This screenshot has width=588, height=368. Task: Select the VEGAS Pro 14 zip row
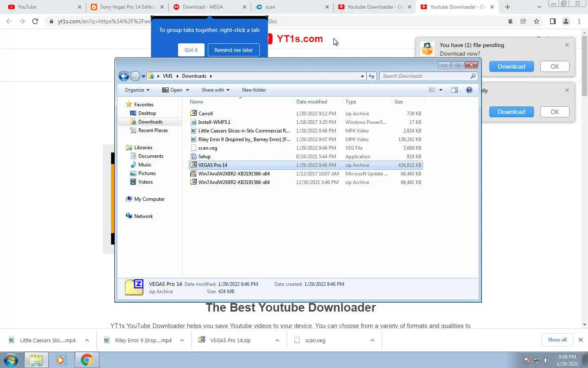click(305, 165)
